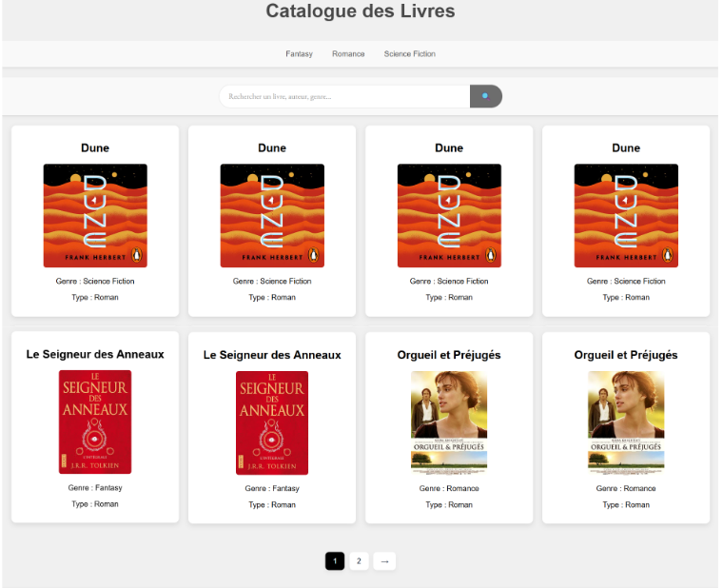Viewport: 723px width, 588px height.
Task: Go to pagination page 1
Action: coord(335,560)
